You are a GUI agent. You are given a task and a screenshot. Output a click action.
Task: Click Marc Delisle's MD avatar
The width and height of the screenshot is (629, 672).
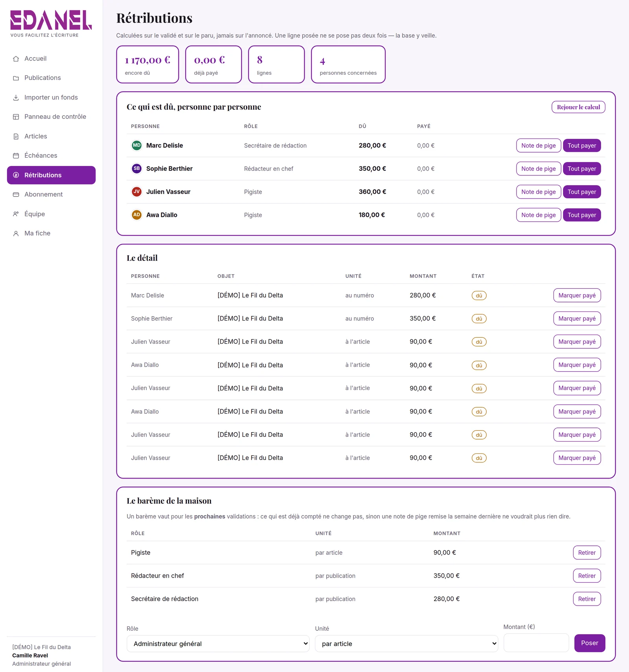tap(136, 145)
